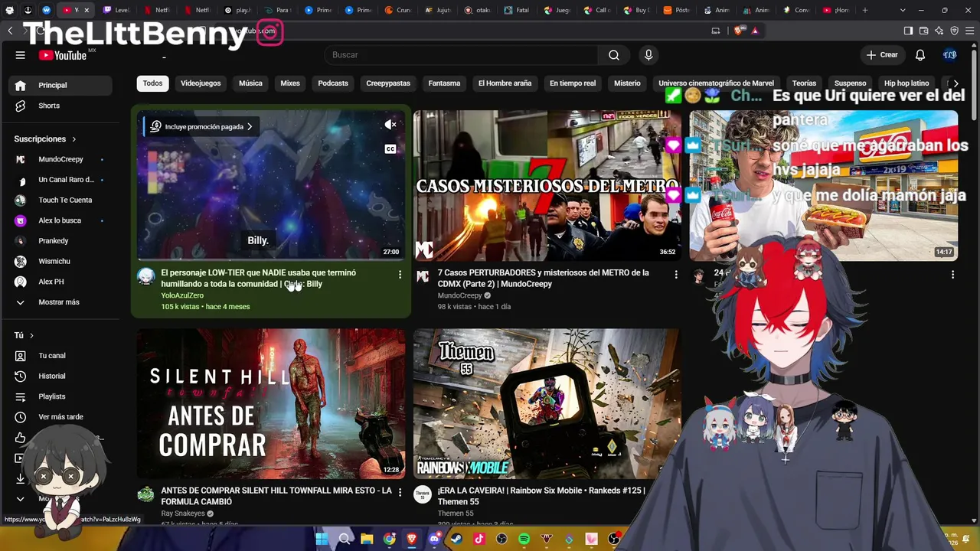Click the search magnifier button
The height and width of the screenshot is (551, 980).
[x=614, y=55]
